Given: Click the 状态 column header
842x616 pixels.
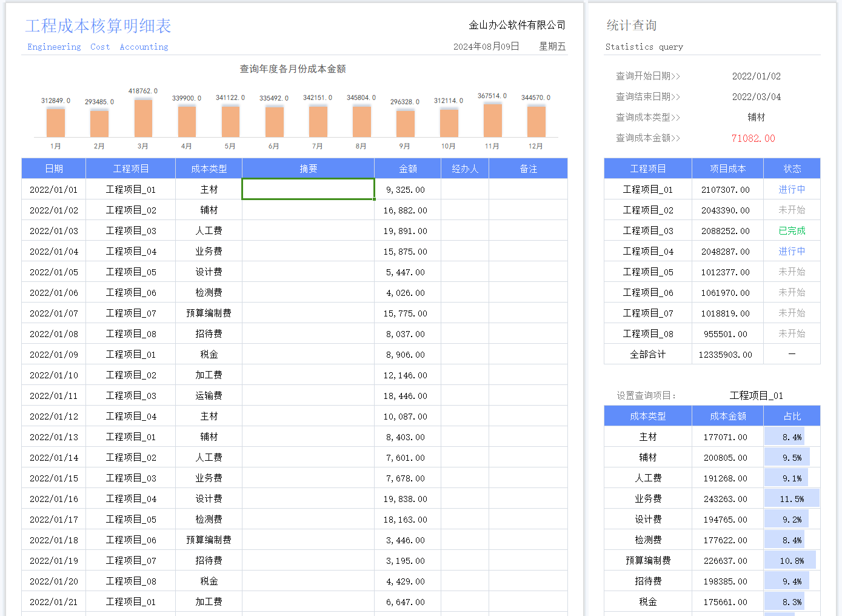Looking at the screenshot, I should tap(792, 169).
